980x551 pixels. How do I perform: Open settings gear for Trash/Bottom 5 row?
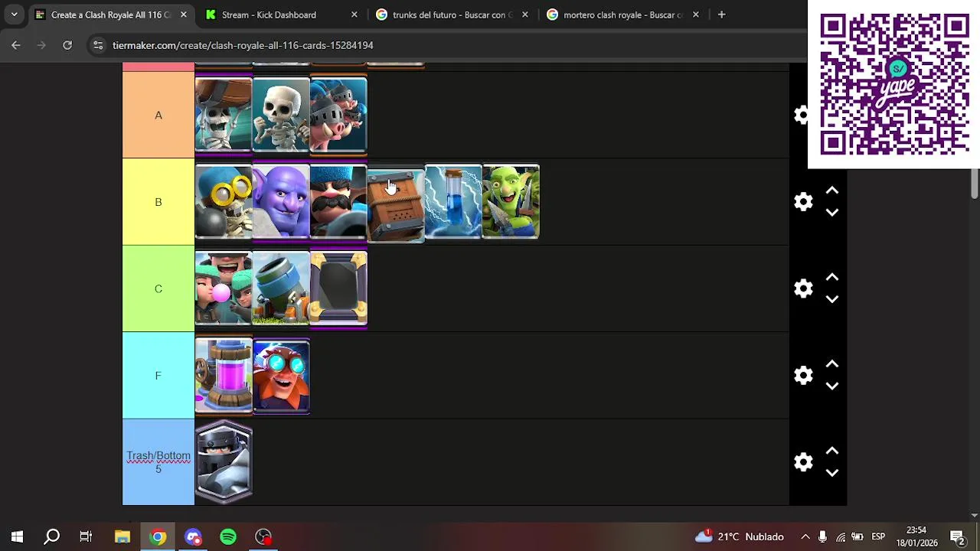click(x=803, y=461)
